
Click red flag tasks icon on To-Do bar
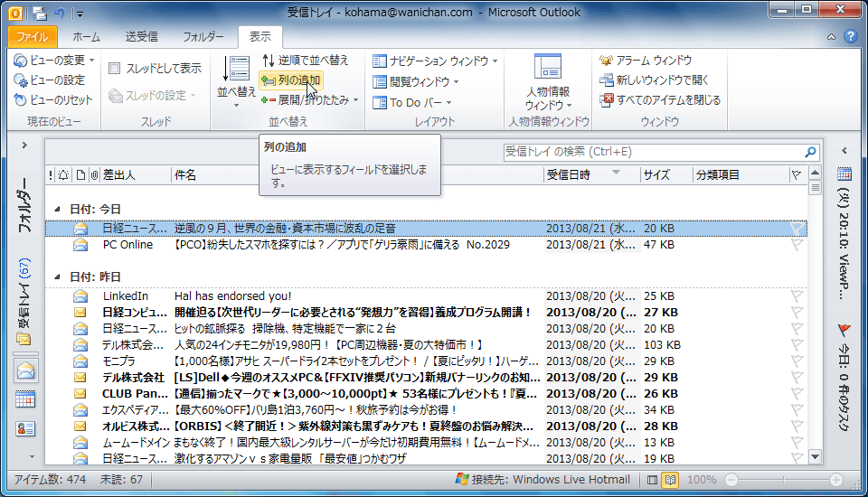844,331
